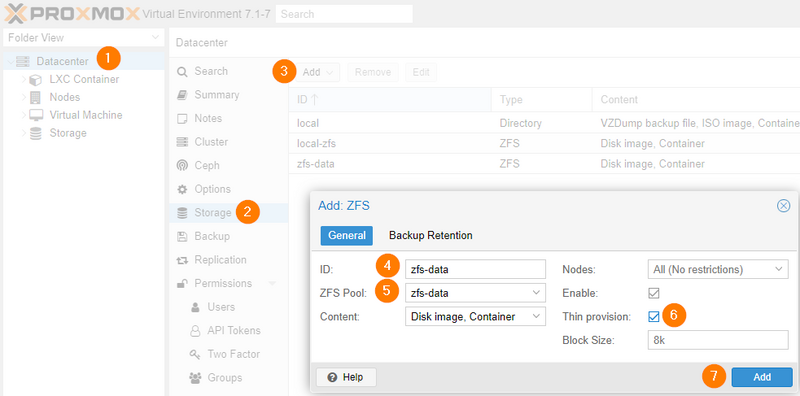Click the Help button

click(x=346, y=377)
